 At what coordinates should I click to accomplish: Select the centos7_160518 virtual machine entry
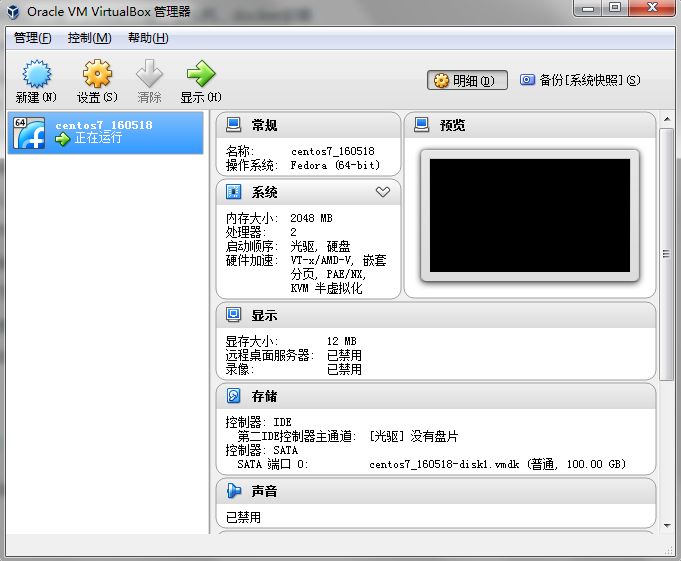click(x=106, y=133)
